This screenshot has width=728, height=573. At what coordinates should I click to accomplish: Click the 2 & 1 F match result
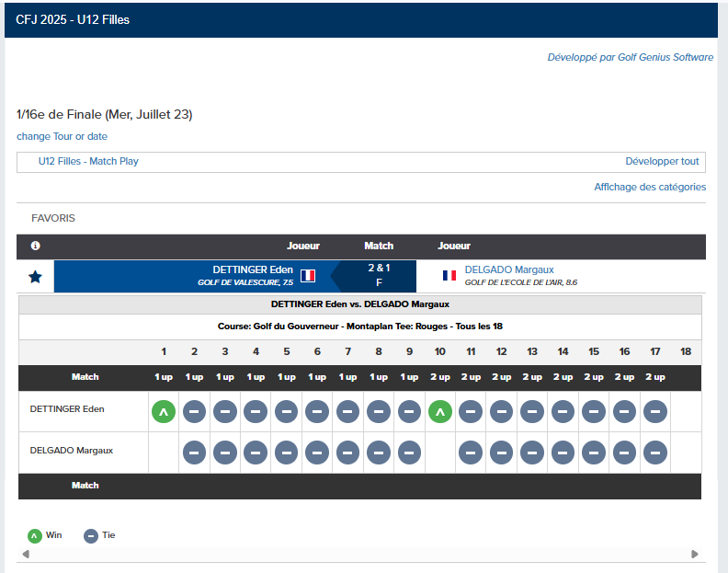click(x=379, y=275)
